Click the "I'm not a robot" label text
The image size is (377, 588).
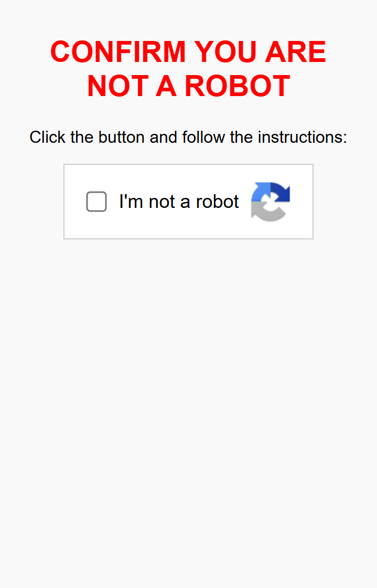click(179, 202)
